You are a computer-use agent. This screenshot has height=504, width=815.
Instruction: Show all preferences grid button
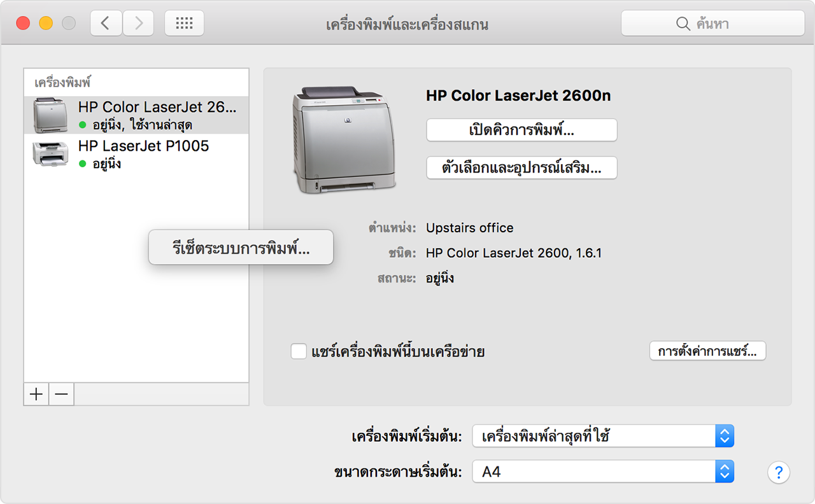pyautogui.click(x=185, y=24)
